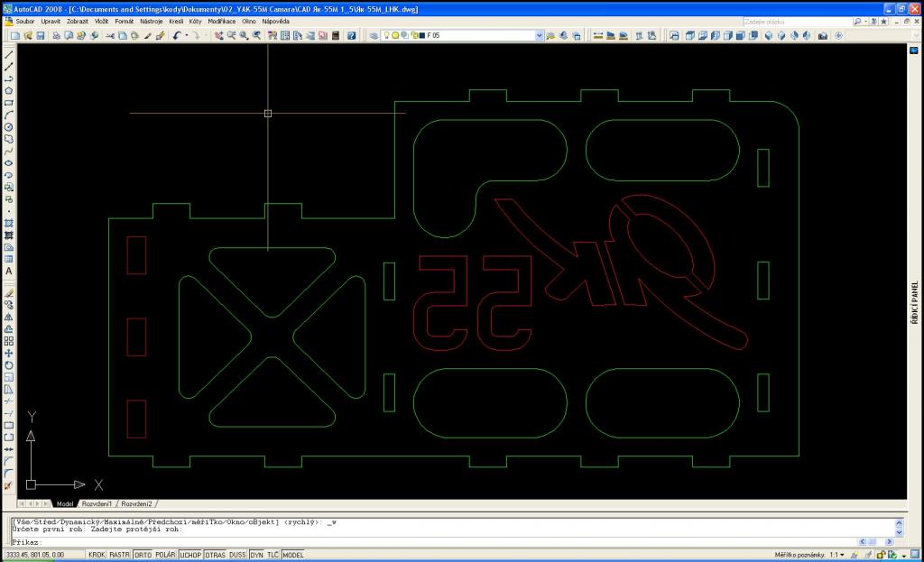Open the Layer Properties Manager icon
Image resolution: width=924 pixels, height=562 pixels.
374,36
